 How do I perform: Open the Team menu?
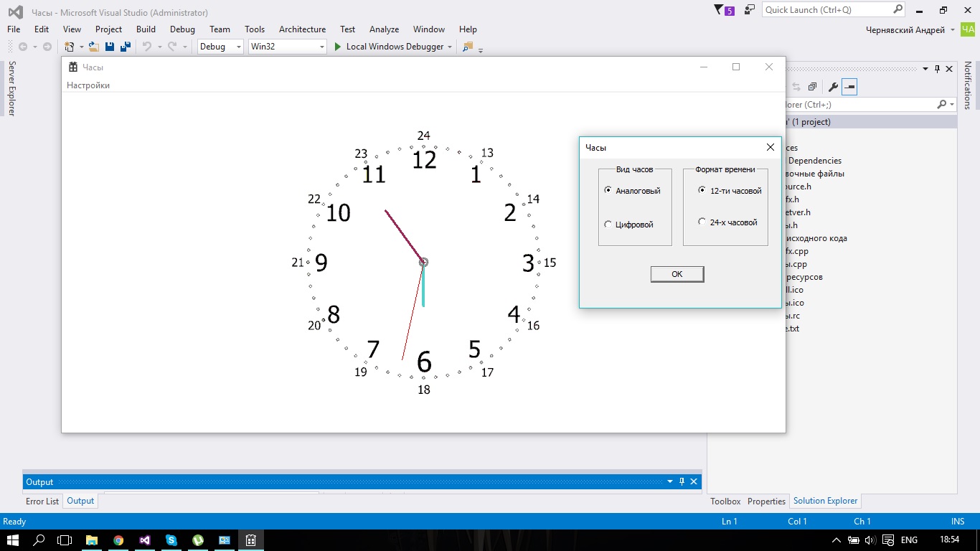pyautogui.click(x=220, y=29)
